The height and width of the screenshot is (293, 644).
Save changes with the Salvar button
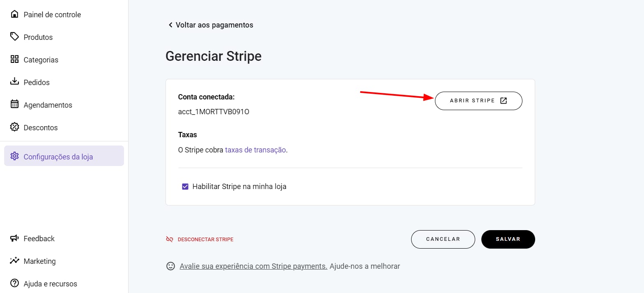click(508, 239)
